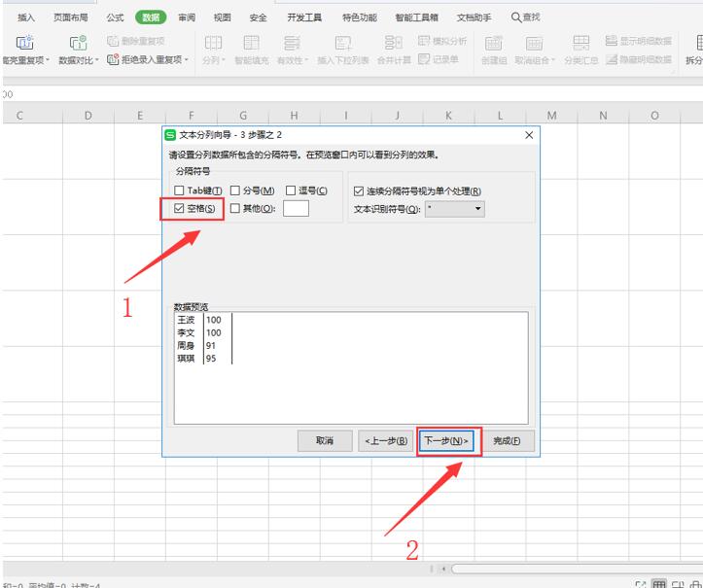Viewport: 703px width, 588px height.
Task: Click the 取消组合 ungroup icon
Action: (x=534, y=43)
